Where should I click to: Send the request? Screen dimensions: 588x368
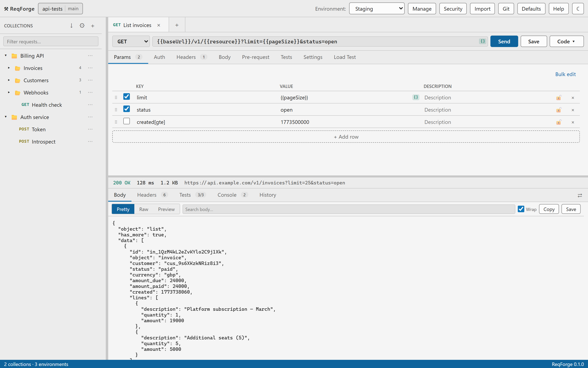pos(504,41)
